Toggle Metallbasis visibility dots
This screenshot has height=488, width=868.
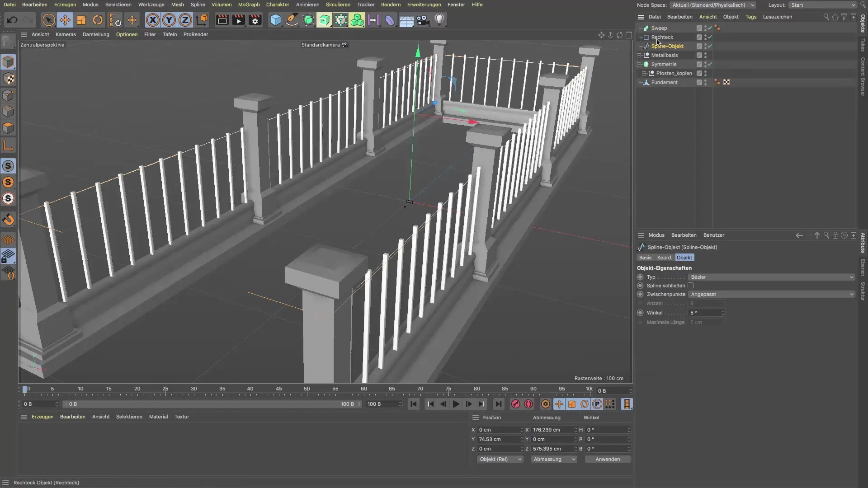click(705, 55)
